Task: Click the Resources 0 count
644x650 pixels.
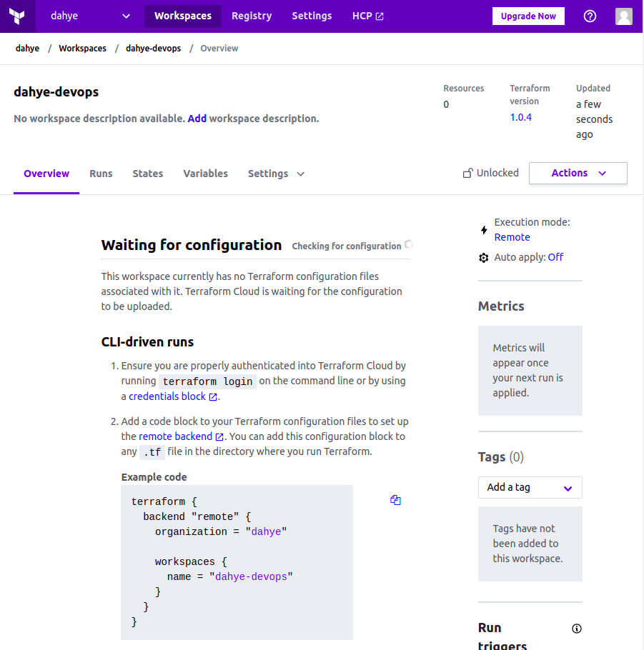Action: coord(446,104)
